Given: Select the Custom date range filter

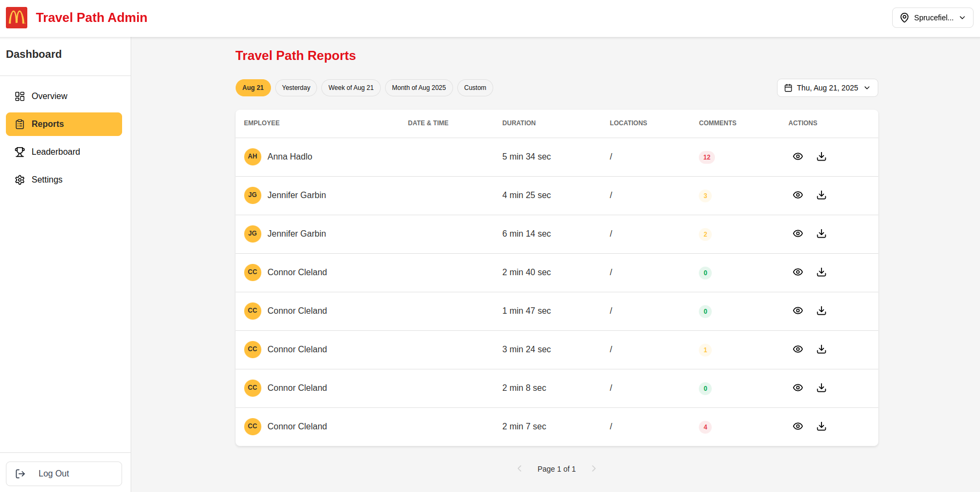Looking at the screenshot, I should click(x=474, y=88).
